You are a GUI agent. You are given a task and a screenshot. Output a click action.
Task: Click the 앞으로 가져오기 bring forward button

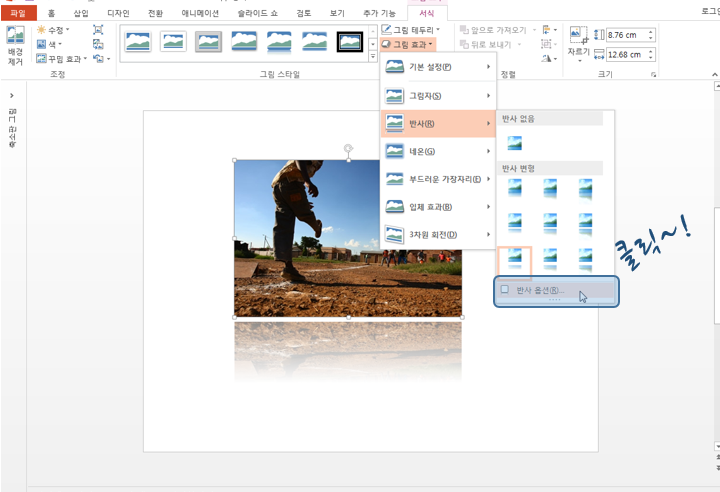[494, 30]
